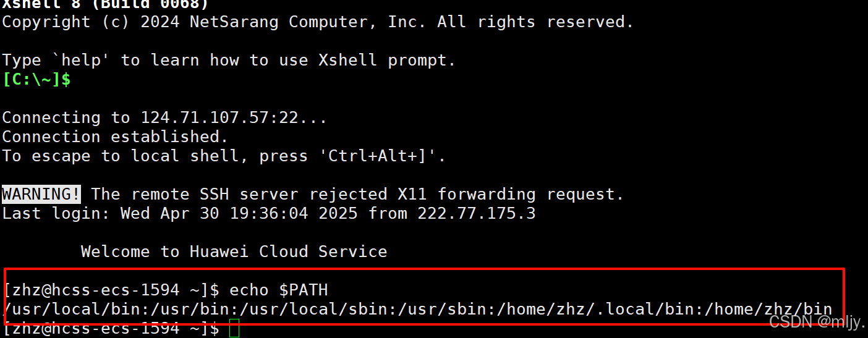
Task: Click the 124.71.107.57:22 connection address
Action: pos(220,117)
